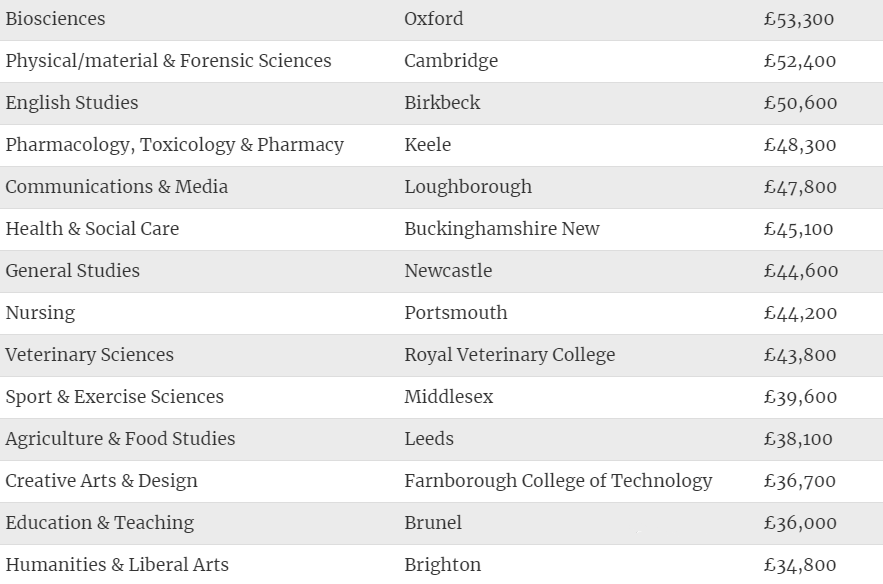Select the £53,300 salary value
The height and width of the screenshot is (584, 883).
click(799, 19)
